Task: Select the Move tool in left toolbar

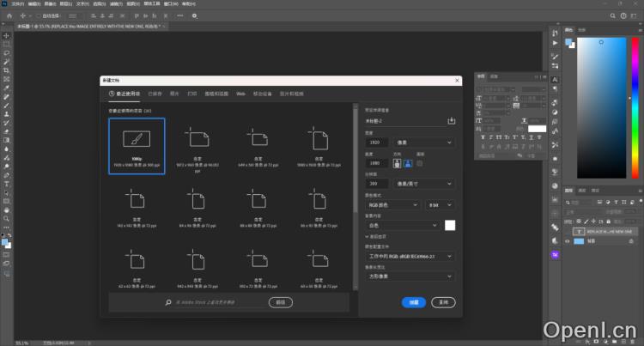Action: pyautogui.click(x=7, y=35)
